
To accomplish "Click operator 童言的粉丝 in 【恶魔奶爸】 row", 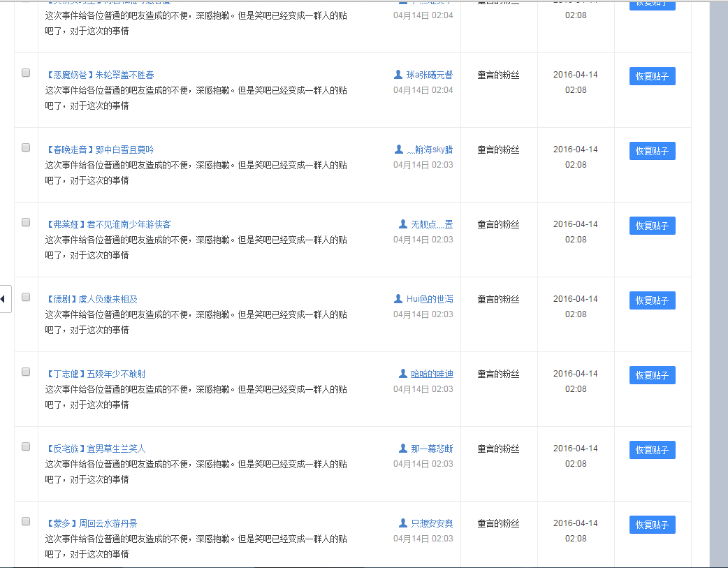I will 498,75.
